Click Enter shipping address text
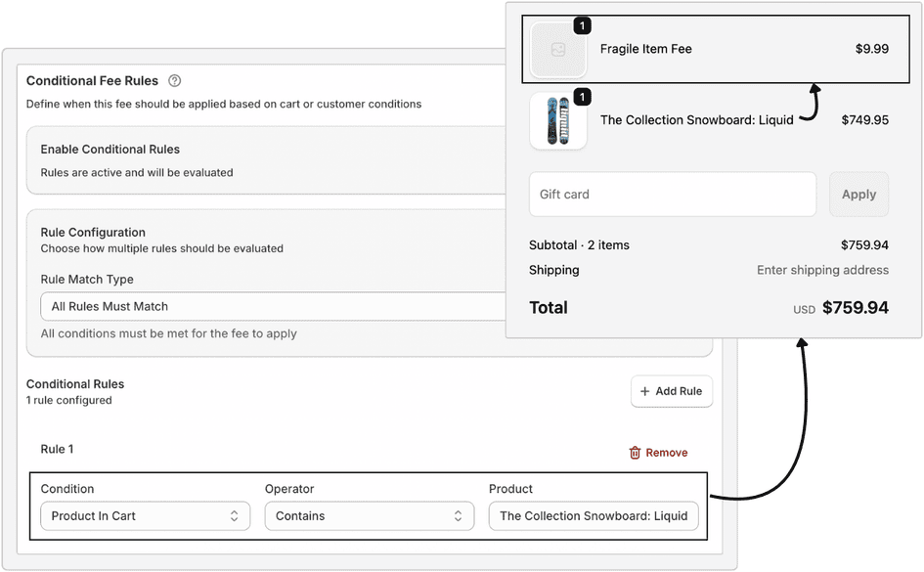 click(822, 270)
